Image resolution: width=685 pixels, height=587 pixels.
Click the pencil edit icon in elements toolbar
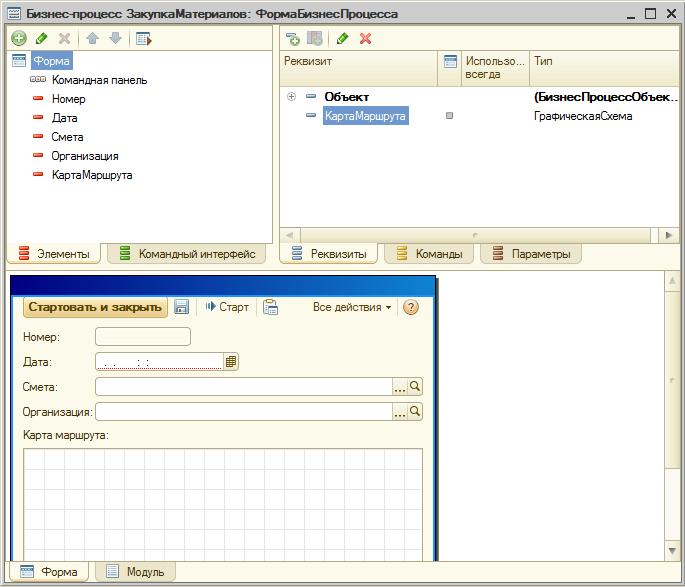pyautogui.click(x=42, y=38)
